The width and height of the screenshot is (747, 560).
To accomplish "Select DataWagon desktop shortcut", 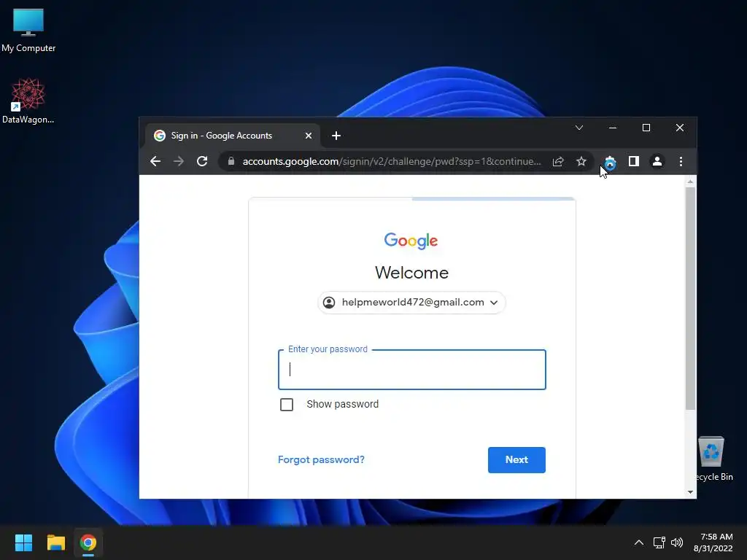I will [28, 101].
